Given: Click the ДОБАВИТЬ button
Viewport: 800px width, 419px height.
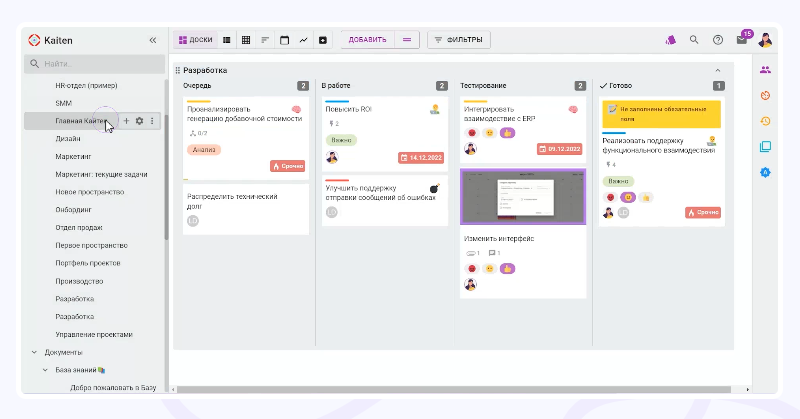Looking at the screenshot, I should click(367, 40).
